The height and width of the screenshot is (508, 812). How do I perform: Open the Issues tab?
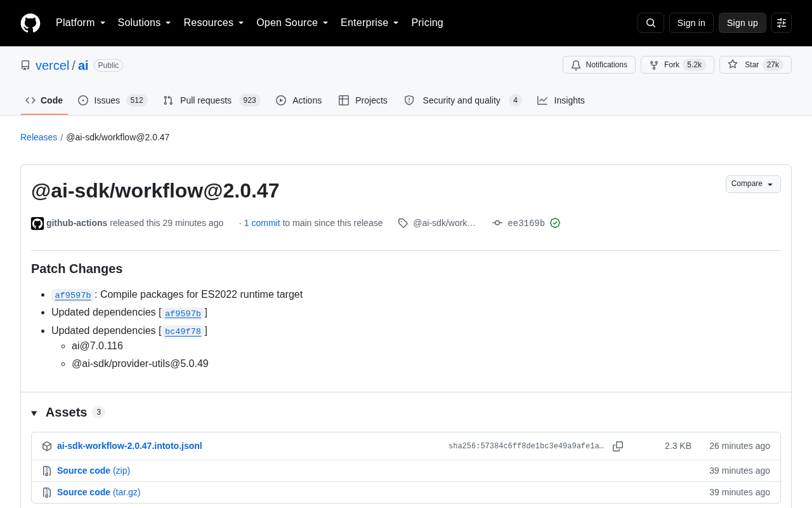[113, 100]
